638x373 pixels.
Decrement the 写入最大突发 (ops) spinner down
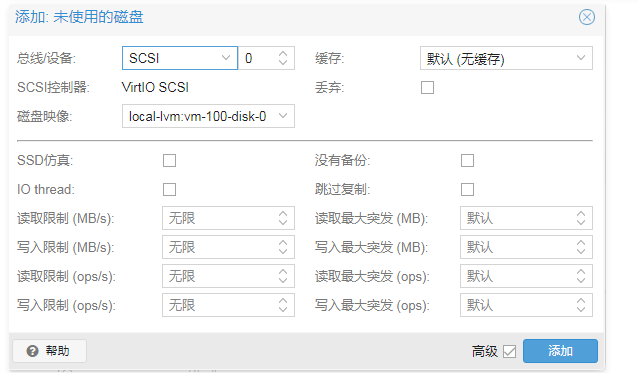581,310
